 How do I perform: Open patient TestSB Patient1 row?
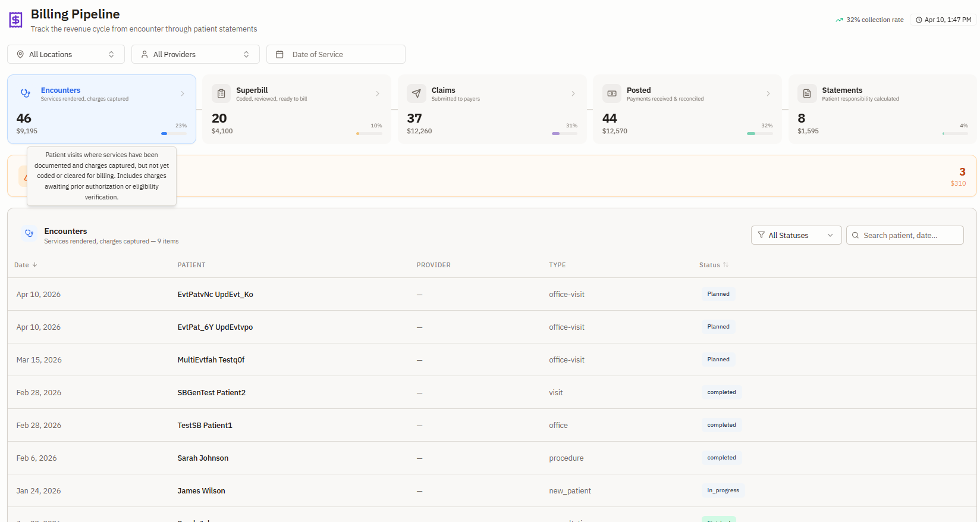[492, 425]
